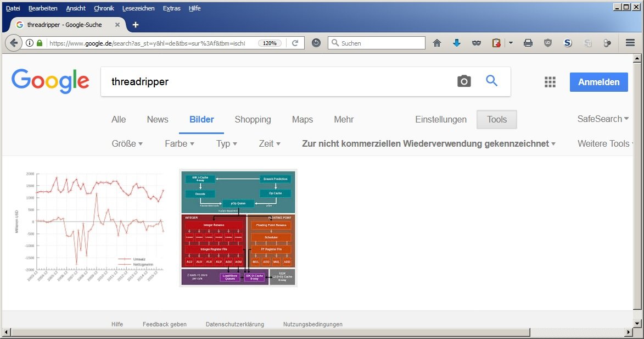This screenshot has height=339, width=644.
Task: Open the revenue line chart thumbnail
Action: [x=89, y=227]
